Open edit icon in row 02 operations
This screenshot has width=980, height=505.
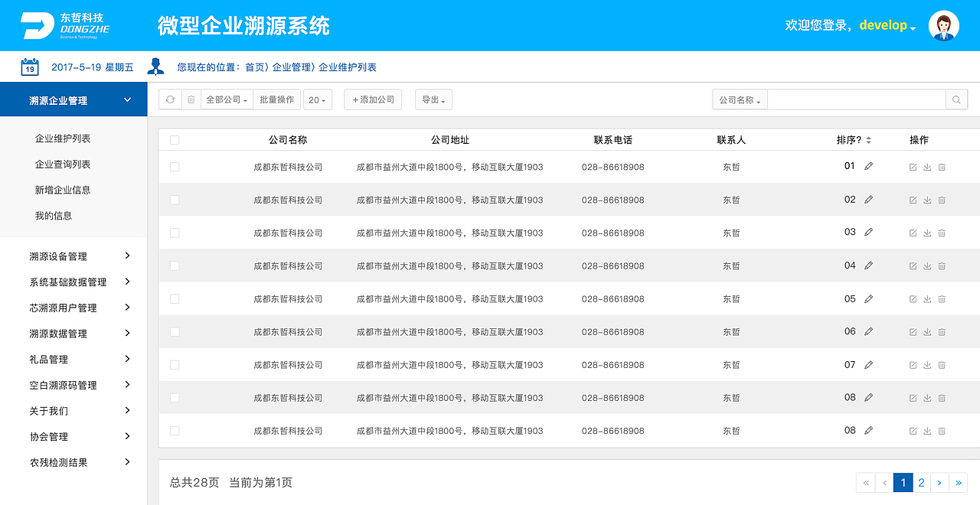913,200
